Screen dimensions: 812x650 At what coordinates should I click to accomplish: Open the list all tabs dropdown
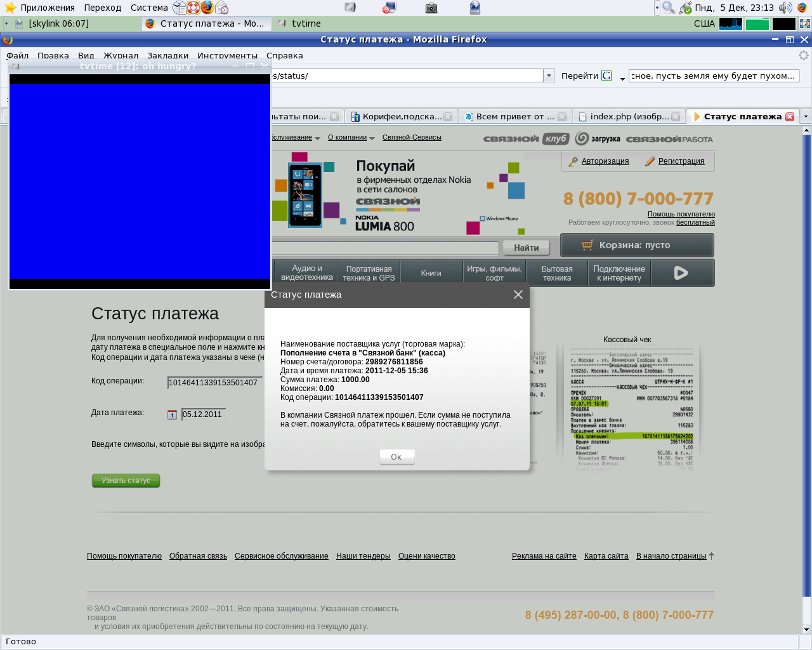tap(806, 117)
